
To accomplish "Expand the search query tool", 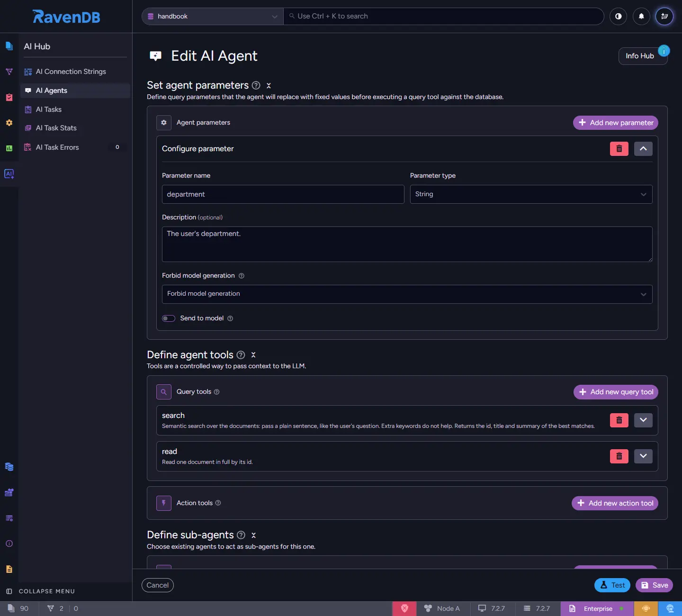I will pos(643,420).
